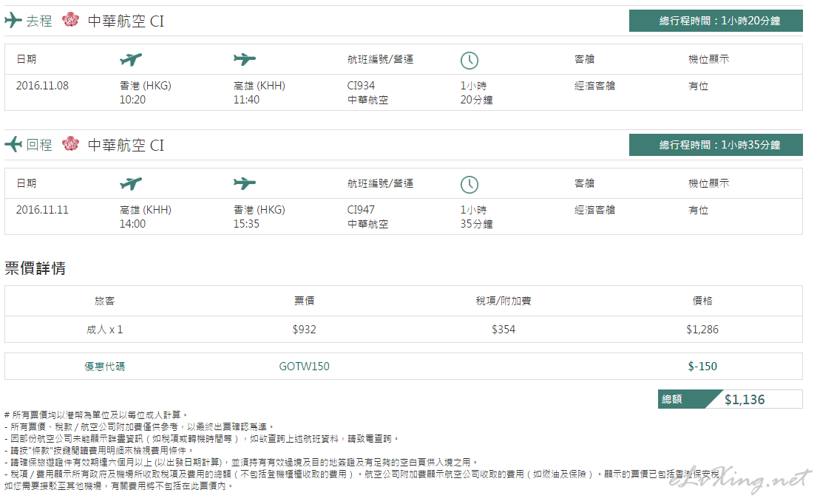820x504 pixels.
Task: Click the 日期 column header in return table
Action: pos(26,183)
